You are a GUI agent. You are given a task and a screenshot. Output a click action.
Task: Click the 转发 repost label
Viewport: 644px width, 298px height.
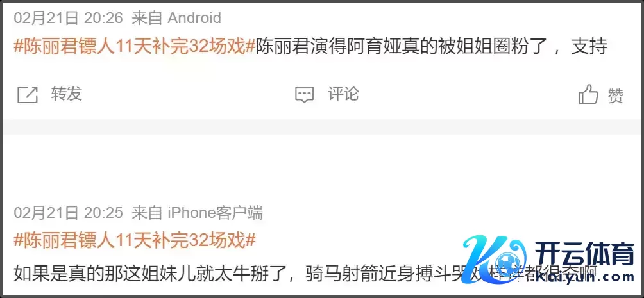(67, 94)
